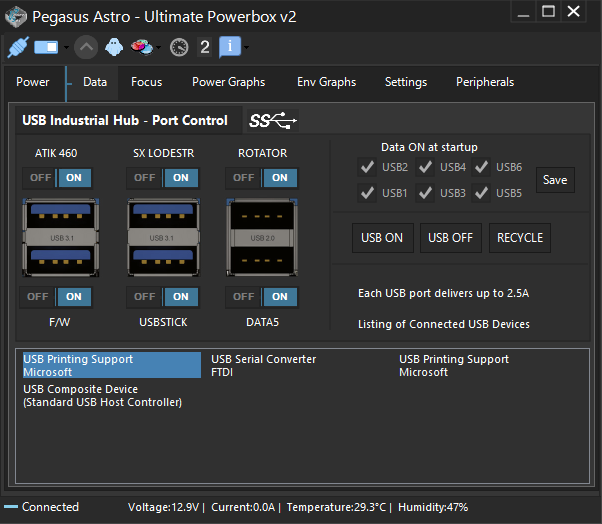Viewport: 602px width, 524px height.
Task: Click the colorful palette theme icon
Action: pos(142,47)
